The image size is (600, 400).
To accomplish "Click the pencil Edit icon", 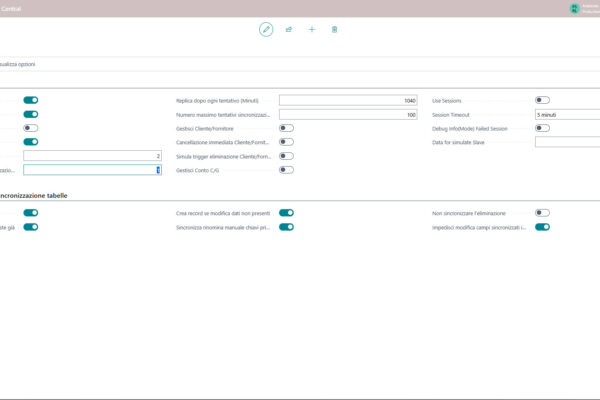I will (x=266, y=29).
